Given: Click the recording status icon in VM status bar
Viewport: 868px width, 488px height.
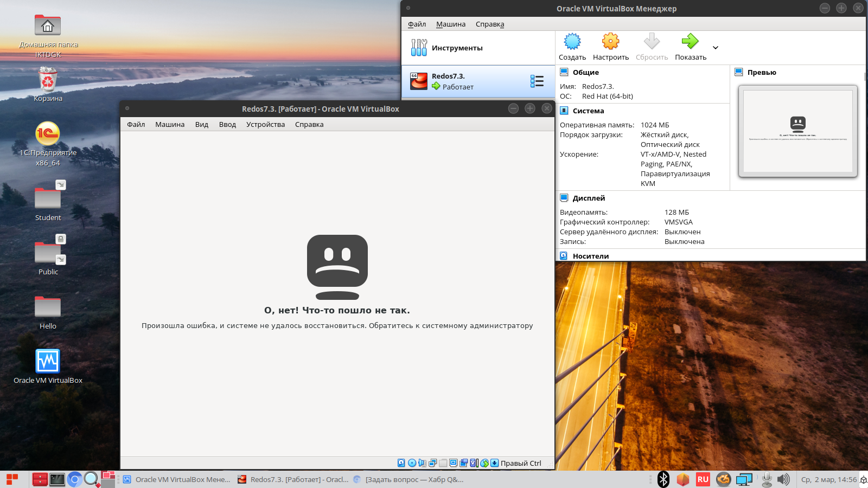Looking at the screenshot, I should [463, 463].
